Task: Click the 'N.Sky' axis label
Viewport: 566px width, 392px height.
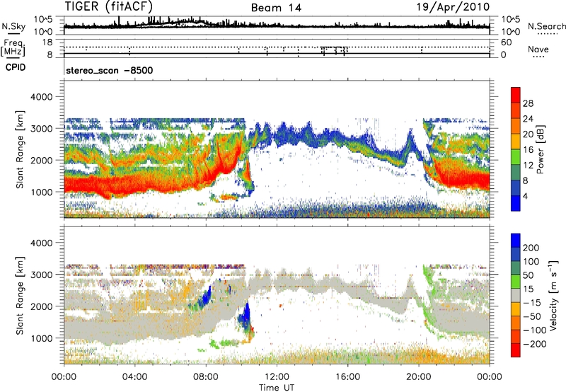Action: click(x=13, y=26)
